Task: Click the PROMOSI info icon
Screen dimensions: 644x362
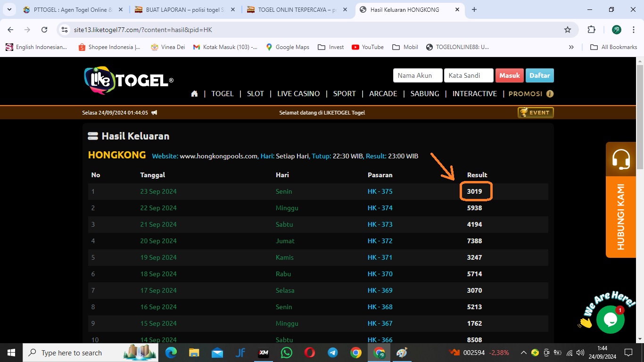Action: (550, 94)
